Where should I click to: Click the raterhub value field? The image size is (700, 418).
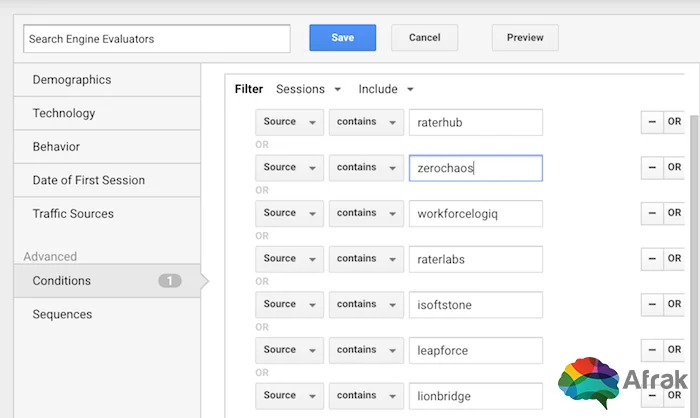476,122
